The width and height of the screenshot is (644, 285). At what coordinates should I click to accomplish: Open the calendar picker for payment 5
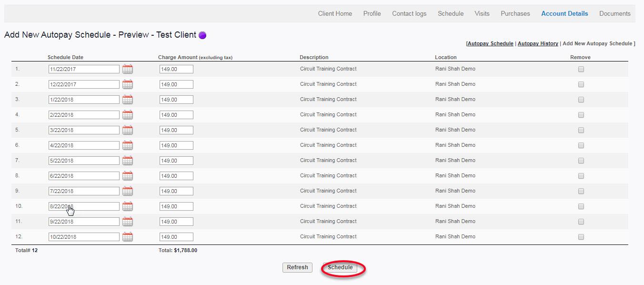click(127, 130)
